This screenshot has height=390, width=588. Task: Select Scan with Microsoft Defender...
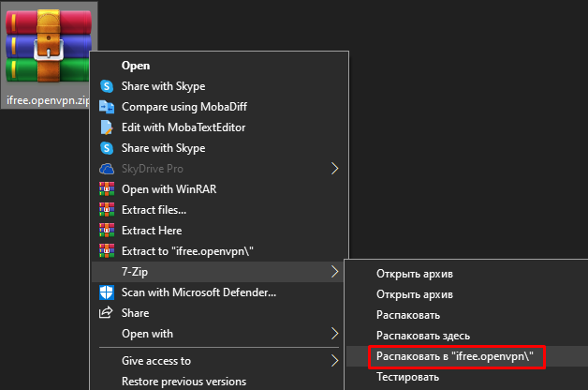(198, 292)
